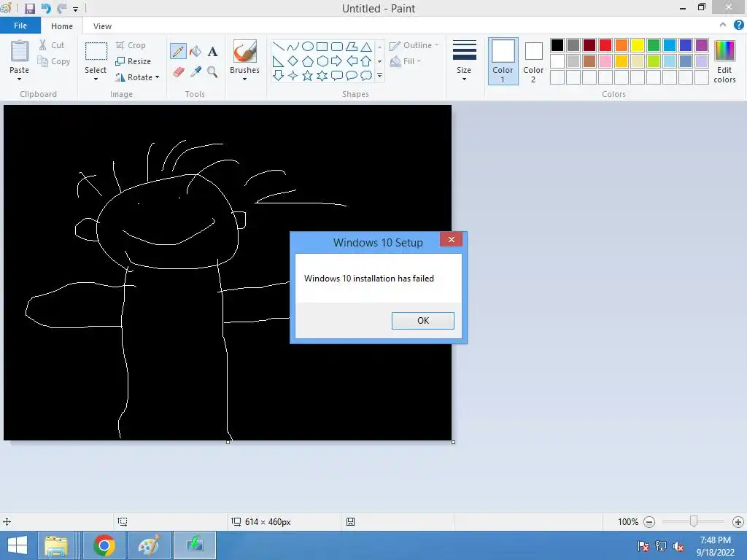747x560 pixels.
Task: Open the Paste dropdown arrow
Action: point(20,79)
